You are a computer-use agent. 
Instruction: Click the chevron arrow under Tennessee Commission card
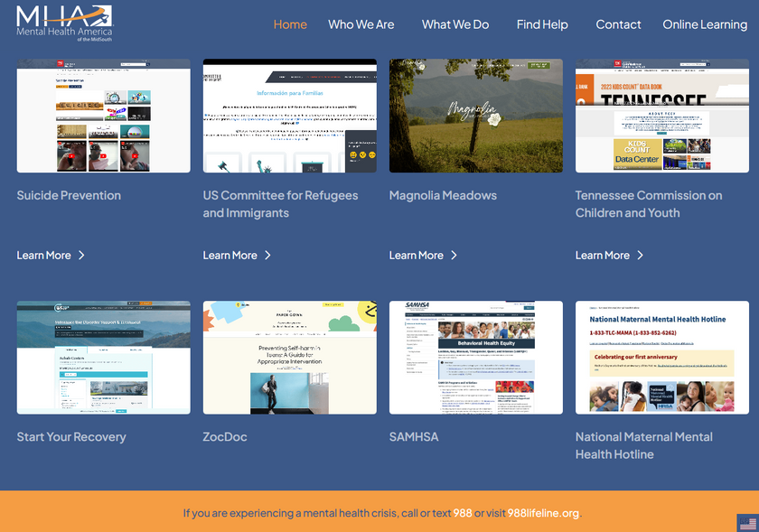pos(640,256)
